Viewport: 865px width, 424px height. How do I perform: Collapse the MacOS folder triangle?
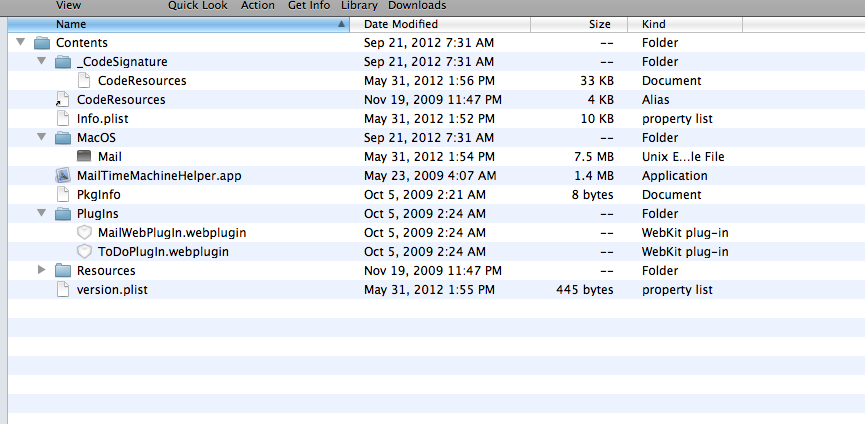(42, 137)
